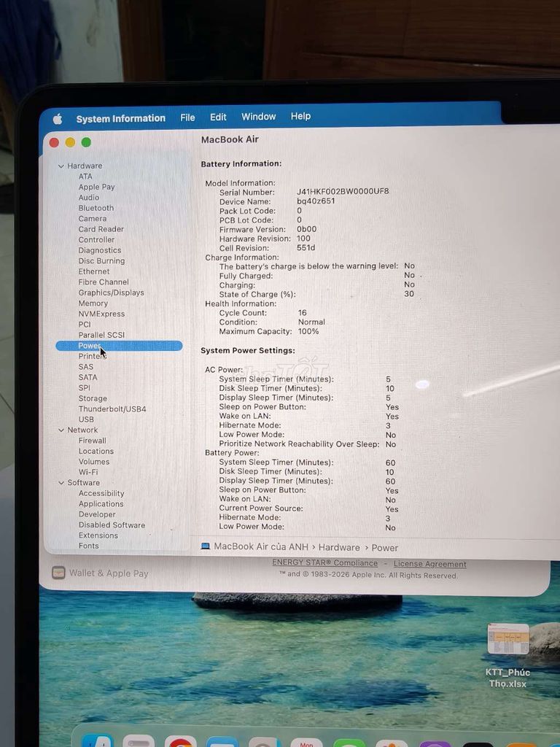This screenshot has height=747, width=560.
Task: Open the KTT_Phúc Thọ.xlsx desktop file
Action: click(507, 657)
